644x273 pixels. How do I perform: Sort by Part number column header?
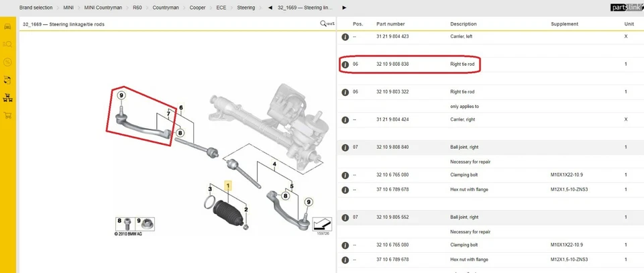(390, 23)
